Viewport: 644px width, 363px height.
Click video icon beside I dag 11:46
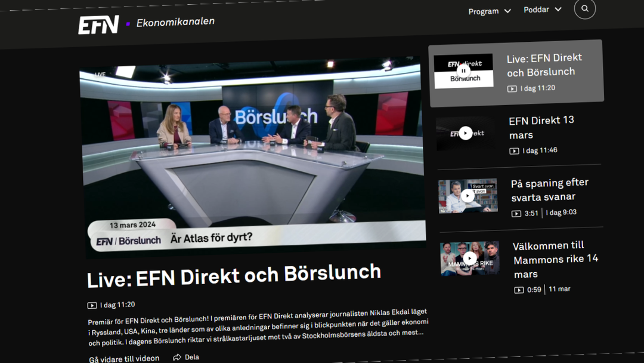click(514, 151)
